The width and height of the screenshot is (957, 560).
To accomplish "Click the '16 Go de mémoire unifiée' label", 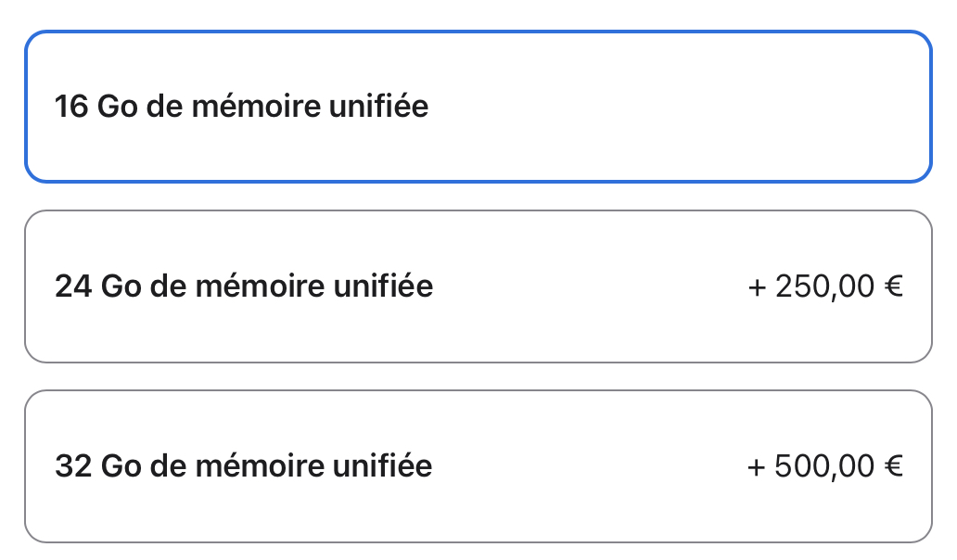I will click(x=242, y=107).
